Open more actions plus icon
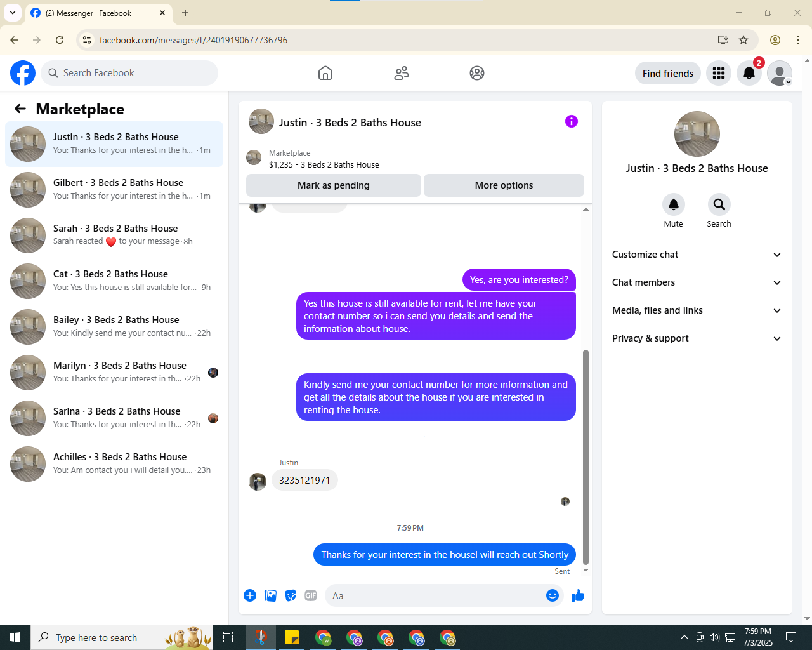Image resolution: width=812 pixels, height=650 pixels. pyautogui.click(x=250, y=595)
